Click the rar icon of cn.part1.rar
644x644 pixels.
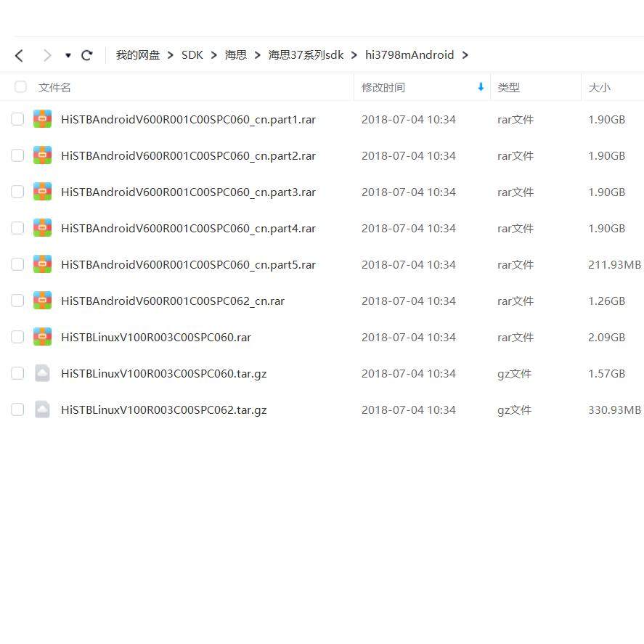(42, 118)
